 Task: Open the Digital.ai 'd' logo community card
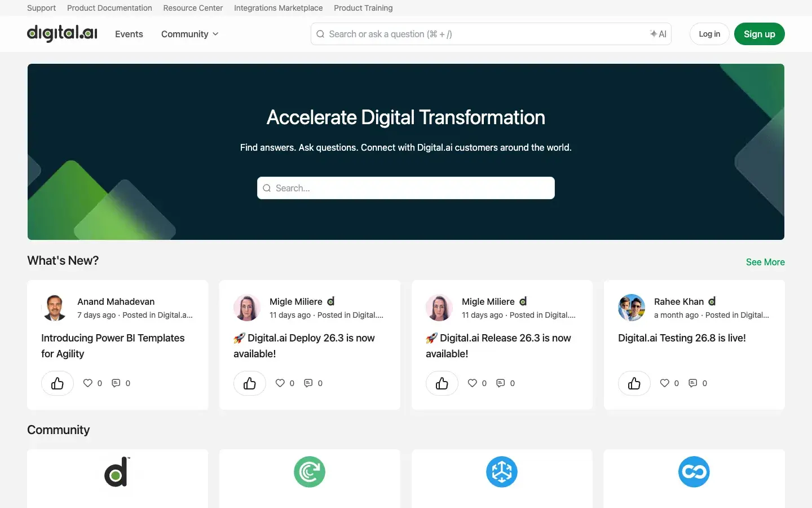click(x=117, y=479)
